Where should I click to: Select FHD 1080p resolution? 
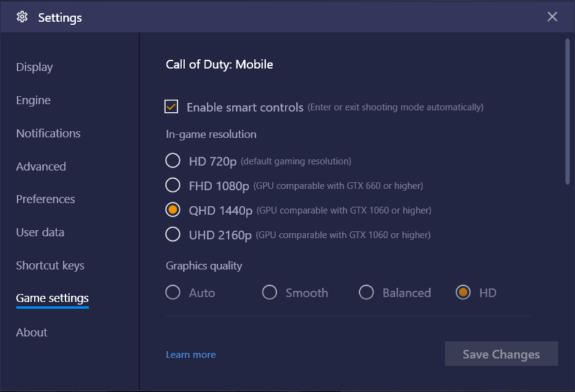pyautogui.click(x=172, y=185)
